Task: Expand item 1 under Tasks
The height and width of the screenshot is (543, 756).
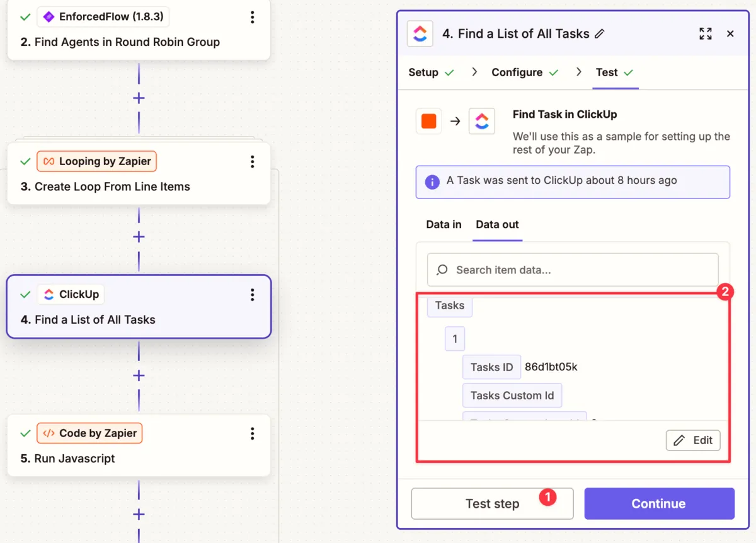Action: click(x=455, y=338)
